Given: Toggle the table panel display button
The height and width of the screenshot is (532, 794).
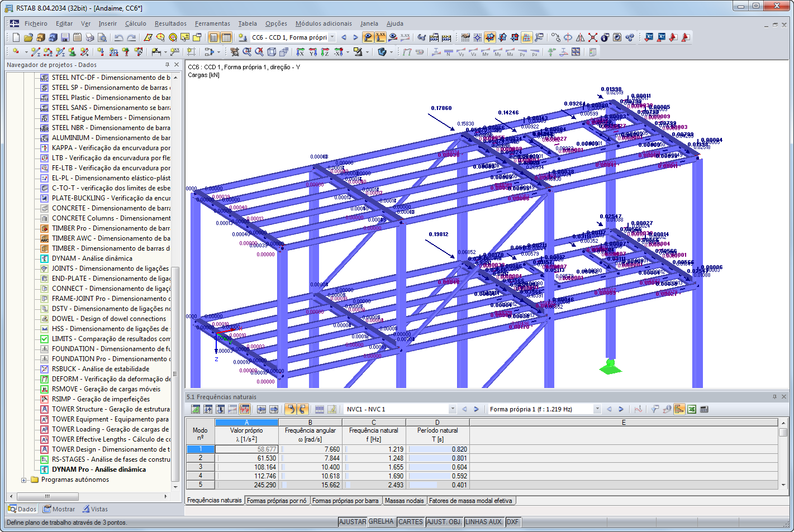Looking at the screenshot, I should pos(226,37).
